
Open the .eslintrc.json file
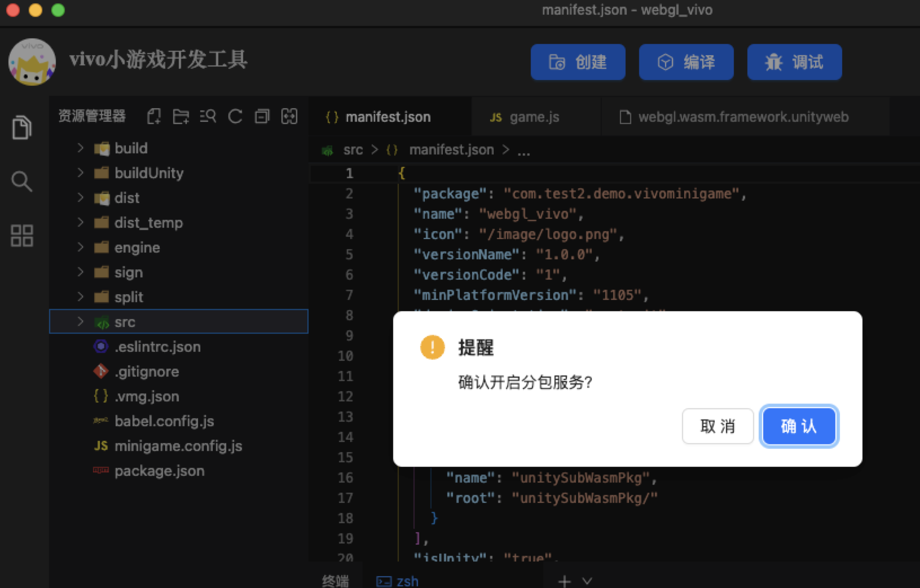(x=157, y=347)
